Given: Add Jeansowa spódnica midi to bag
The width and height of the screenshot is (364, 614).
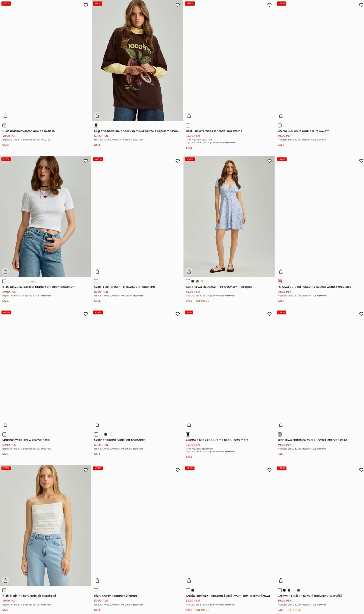Looking at the screenshot, I should (x=281, y=425).
